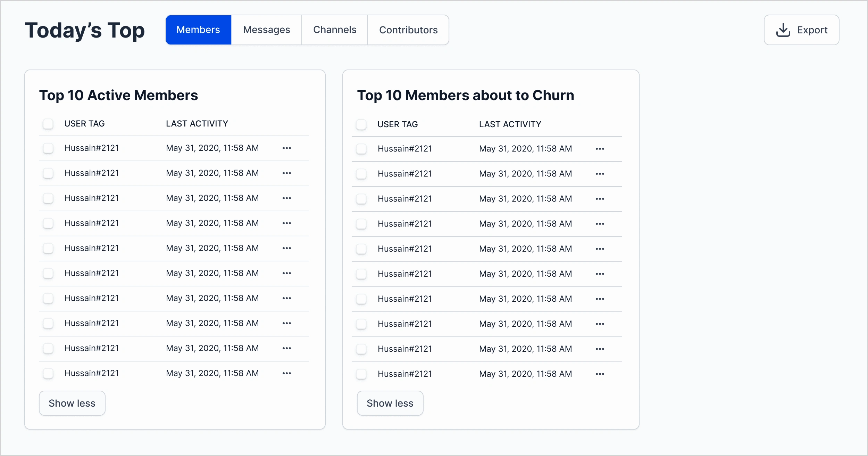The image size is (868, 456).
Task: Open ellipsis menu for fourth Churn table row
Action: coord(600,224)
